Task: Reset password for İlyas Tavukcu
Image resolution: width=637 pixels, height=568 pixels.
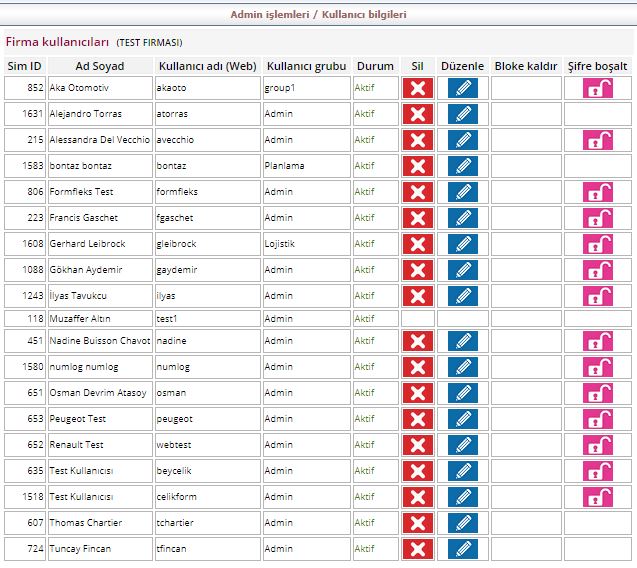Action: (x=597, y=296)
